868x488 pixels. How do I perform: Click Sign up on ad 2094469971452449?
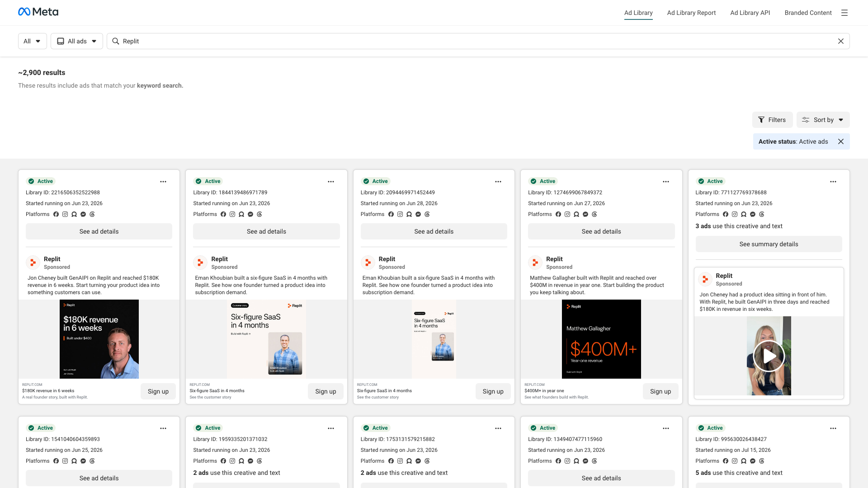click(493, 391)
